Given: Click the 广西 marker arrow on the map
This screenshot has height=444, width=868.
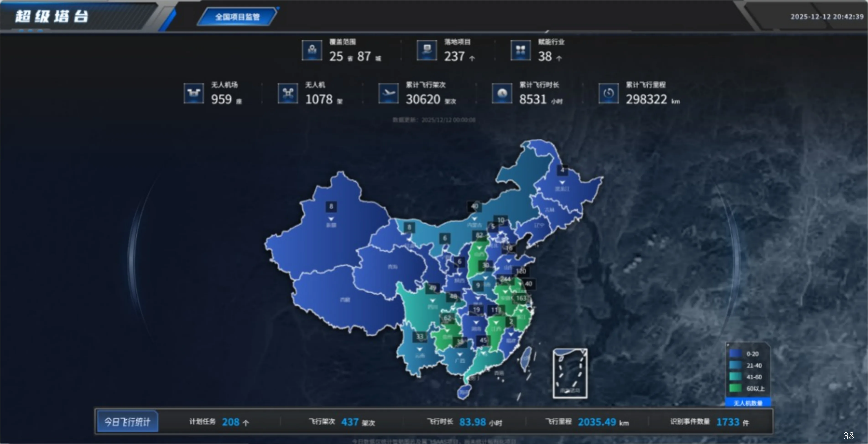Looking at the screenshot, I should 460,354.
